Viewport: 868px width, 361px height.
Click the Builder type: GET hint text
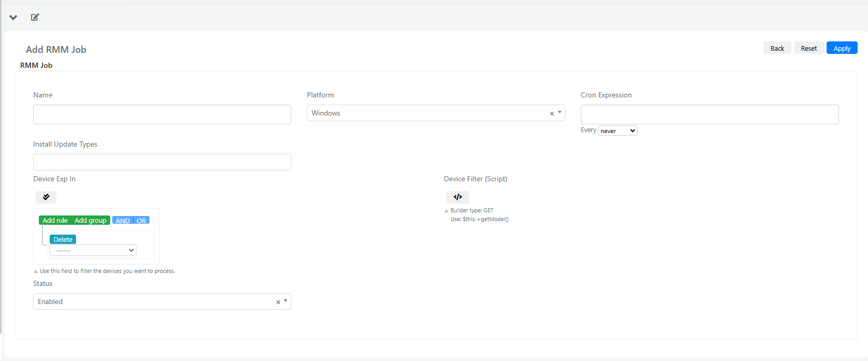coord(472,210)
